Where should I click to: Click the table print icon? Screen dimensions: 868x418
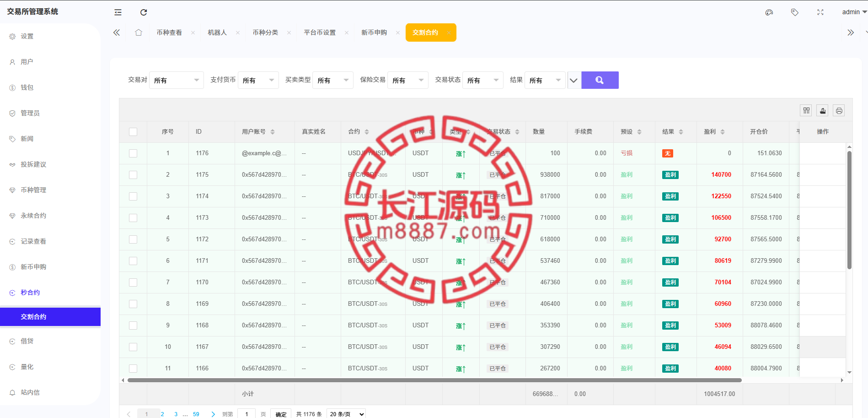[839, 110]
